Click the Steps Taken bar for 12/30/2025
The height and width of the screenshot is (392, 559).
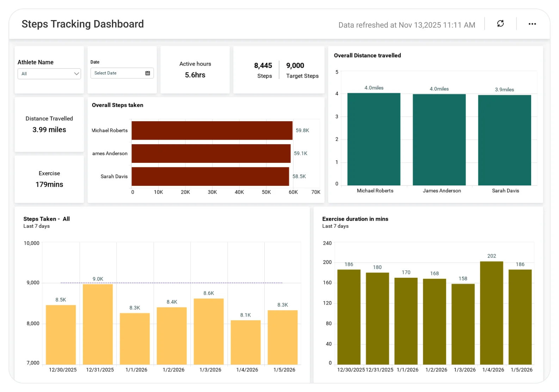pyautogui.click(x=61, y=335)
